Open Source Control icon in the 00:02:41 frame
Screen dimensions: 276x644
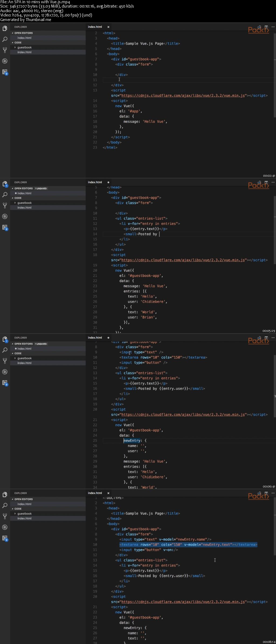tap(5, 50)
